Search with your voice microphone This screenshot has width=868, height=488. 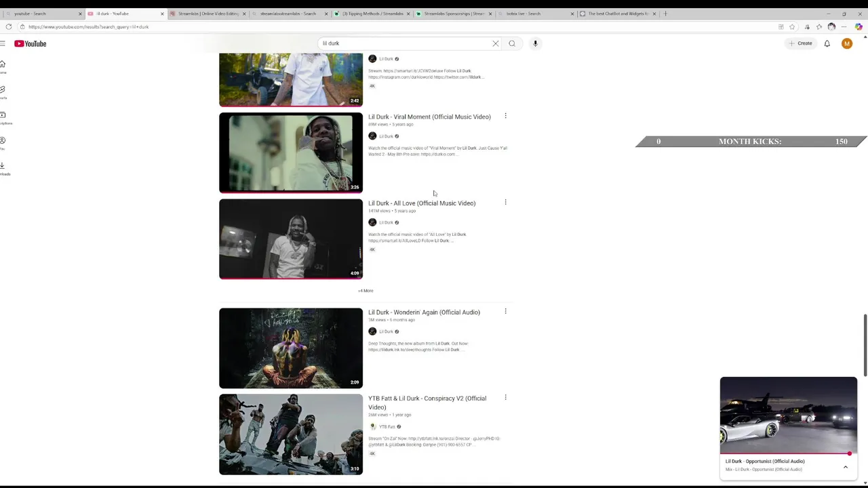coord(535,43)
